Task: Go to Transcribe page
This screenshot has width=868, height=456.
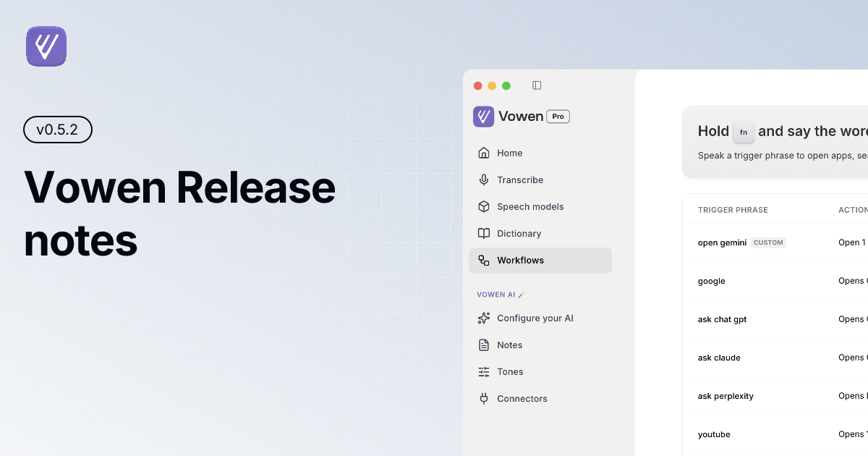Action: tap(540, 180)
